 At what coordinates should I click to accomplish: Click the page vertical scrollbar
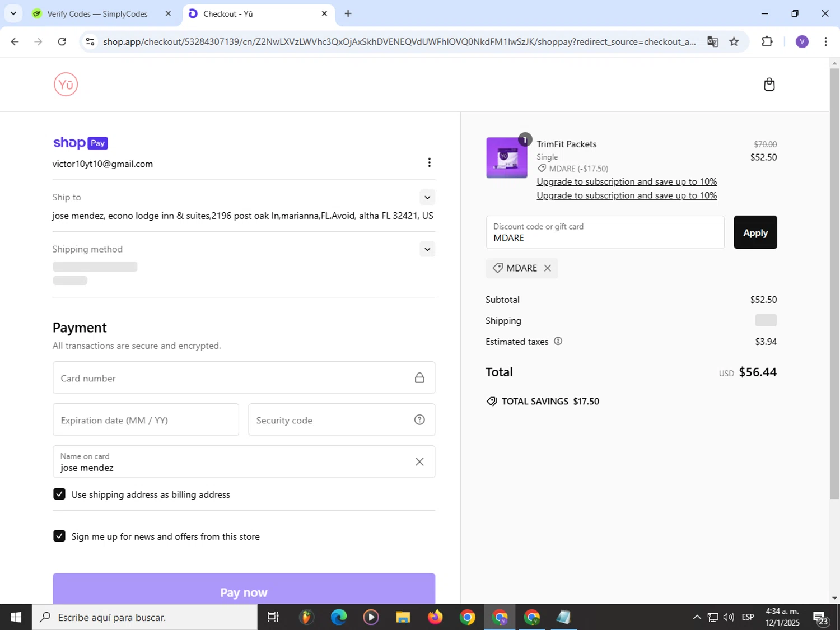point(834,283)
